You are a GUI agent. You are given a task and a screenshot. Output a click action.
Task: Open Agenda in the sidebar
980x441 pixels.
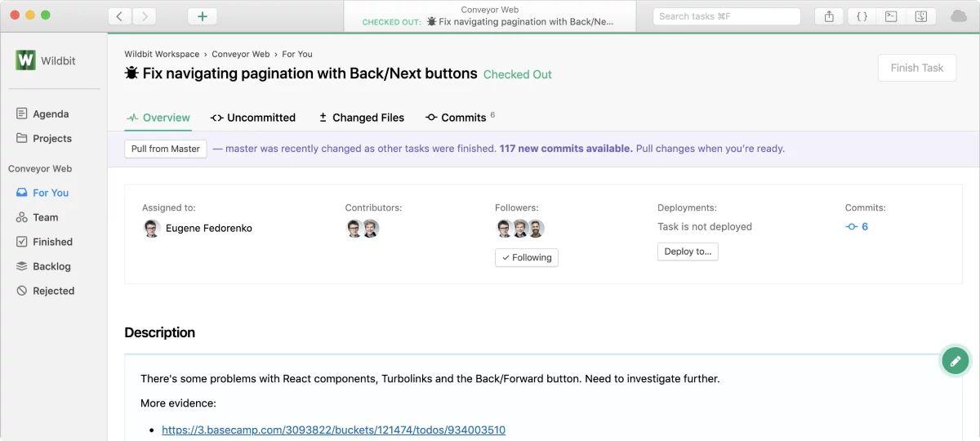pyautogui.click(x=43, y=114)
